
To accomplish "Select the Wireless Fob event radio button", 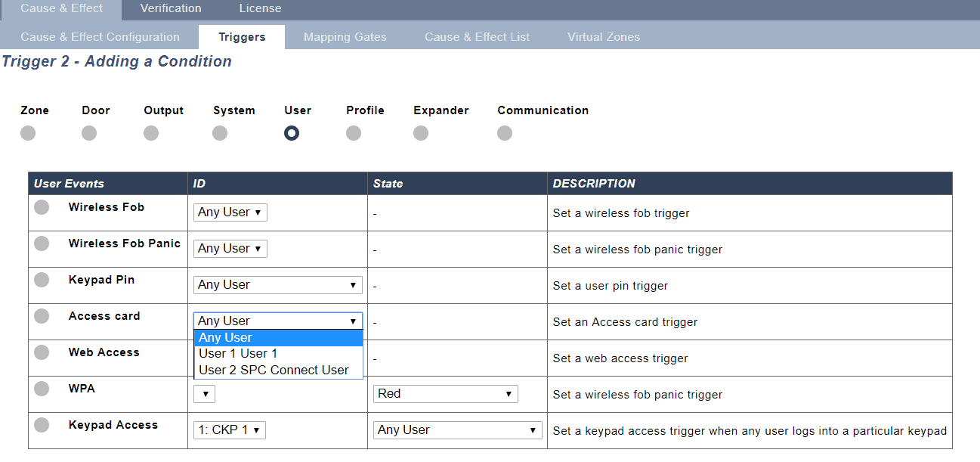I will pos(42,207).
